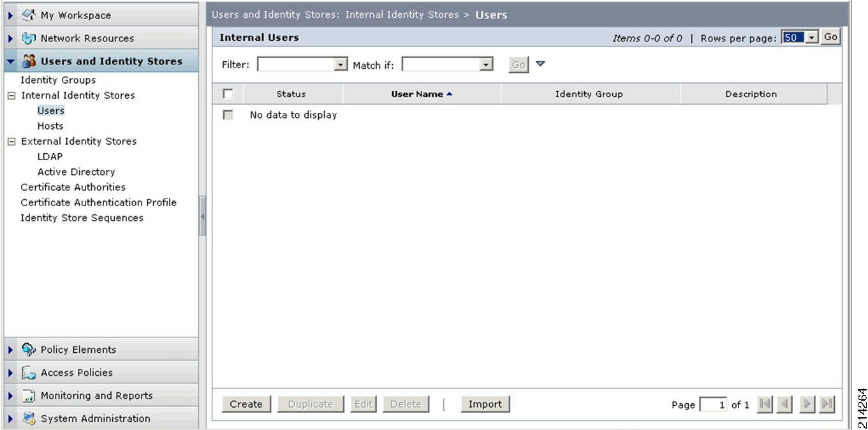Collapse the left navigation pane handle
The height and width of the screenshot is (430, 868).
click(x=202, y=216)
